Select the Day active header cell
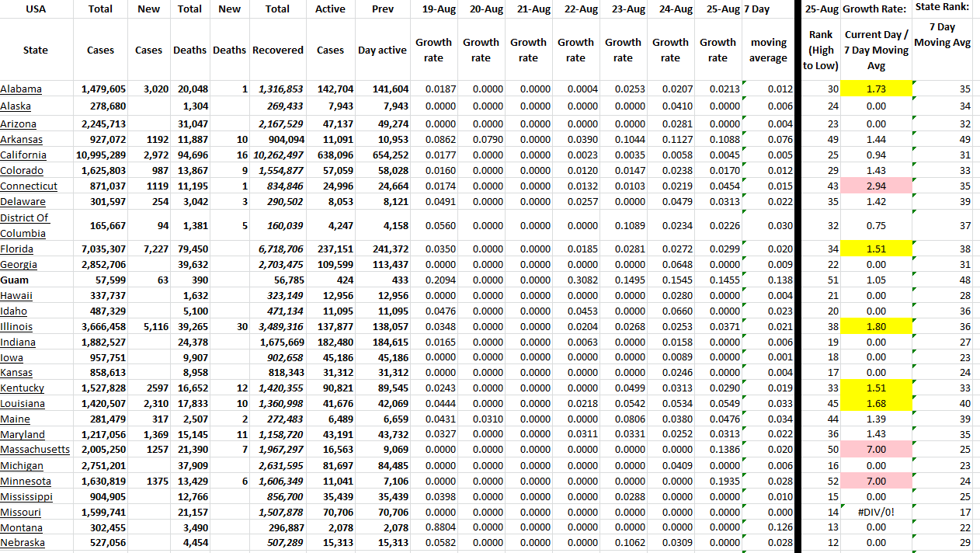The width and height of the screenshot is (980, 553). [x=382, y=50]
